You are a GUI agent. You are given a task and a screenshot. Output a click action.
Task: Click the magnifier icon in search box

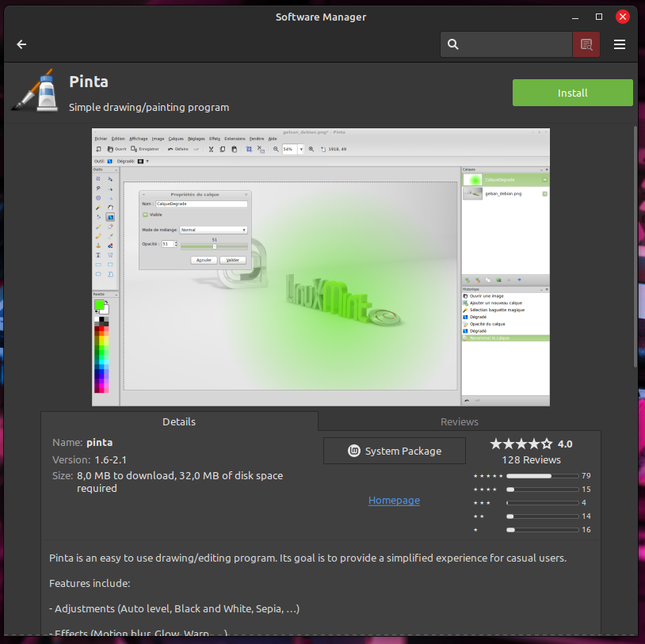click(453, 44)
